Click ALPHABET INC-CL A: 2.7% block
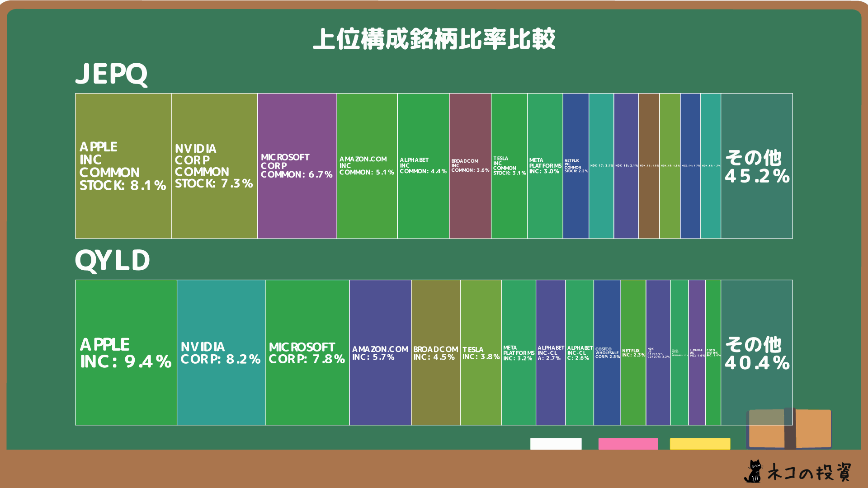 pos(551,352)
